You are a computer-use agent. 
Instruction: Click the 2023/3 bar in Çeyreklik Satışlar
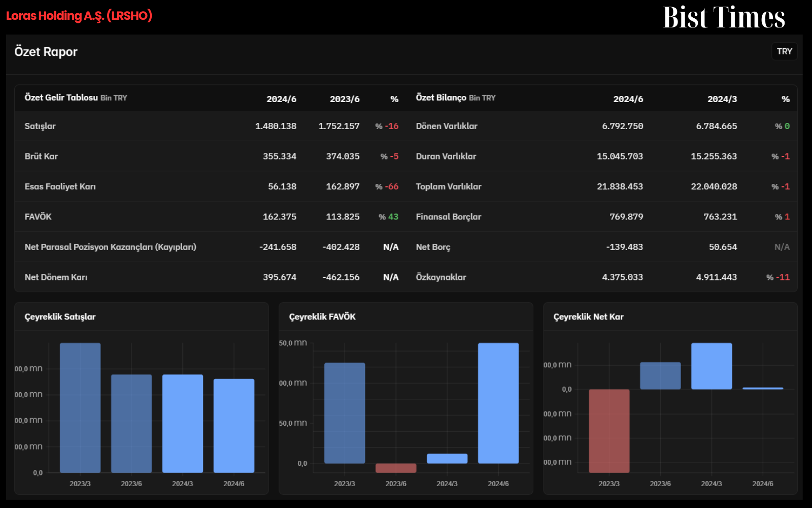pyautogui.click(x=80, y=408)
